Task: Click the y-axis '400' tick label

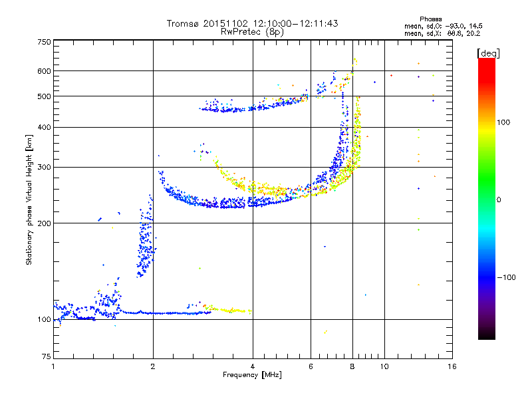Action: (x=44, y=127)
